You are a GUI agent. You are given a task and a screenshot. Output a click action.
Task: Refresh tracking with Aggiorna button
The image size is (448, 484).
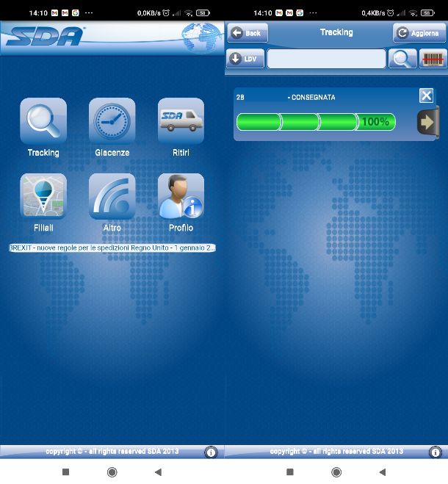pyautogui.click(x=419, y=32)
